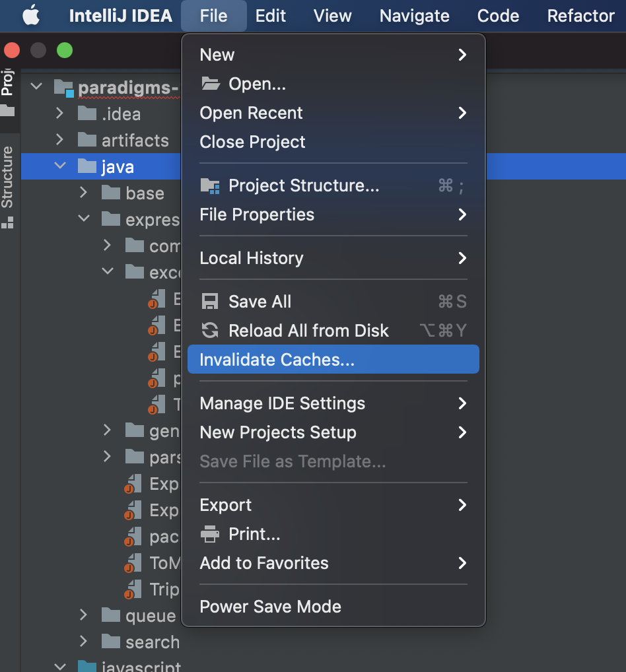The width and height of the screenshot is (626, 672).
Task: Click the search folder icon
Action: tap(111, 642)
